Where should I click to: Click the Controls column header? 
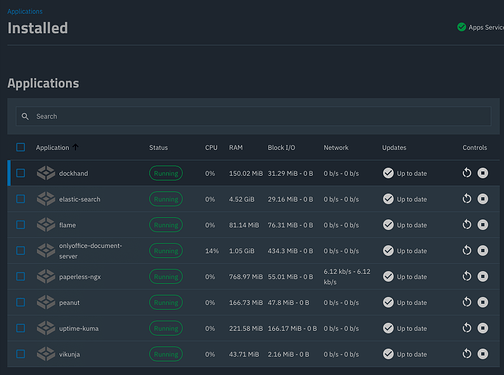coord(475,147)
